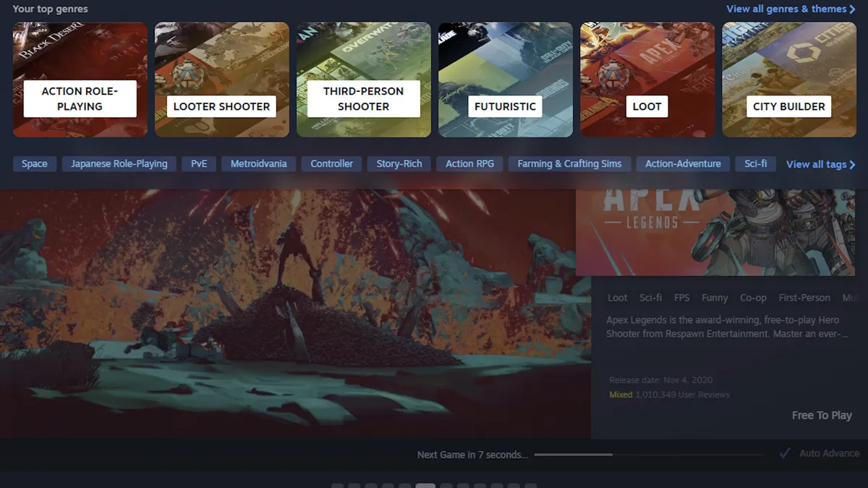Click the Co-op tag under Apex Legends
This screenshot has height=488, width=868.
(753, 298)
